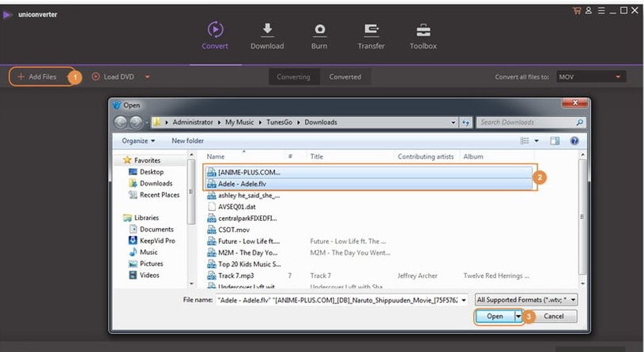Select the Adele - Adele.flv file
The image size is (644, 352).
click(369, 184)
